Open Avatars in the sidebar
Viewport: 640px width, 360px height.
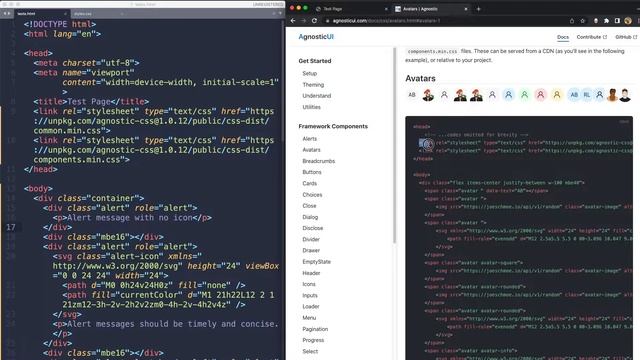pos(311,150)
